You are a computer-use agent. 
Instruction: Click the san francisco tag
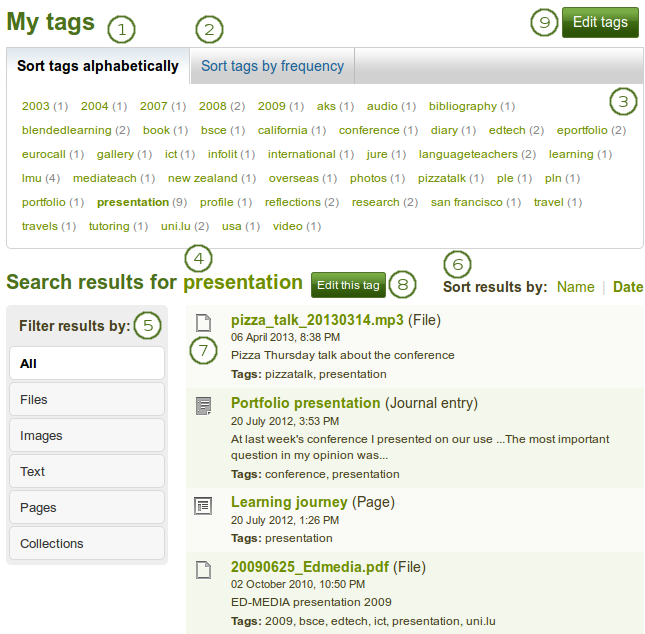point(468,202)
